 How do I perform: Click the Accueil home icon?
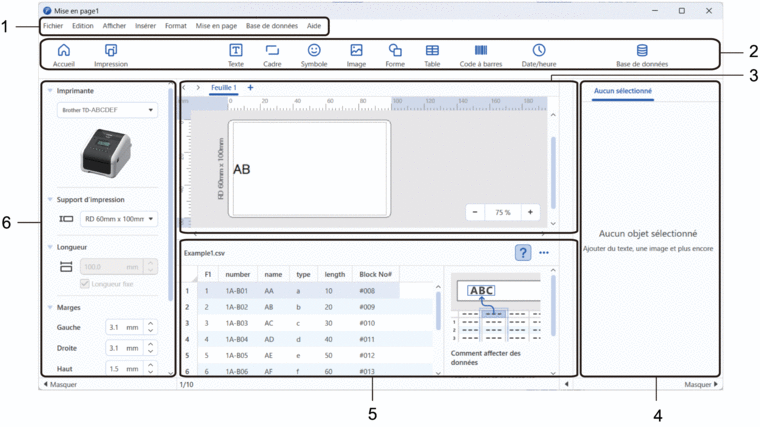tap(63, 54)
